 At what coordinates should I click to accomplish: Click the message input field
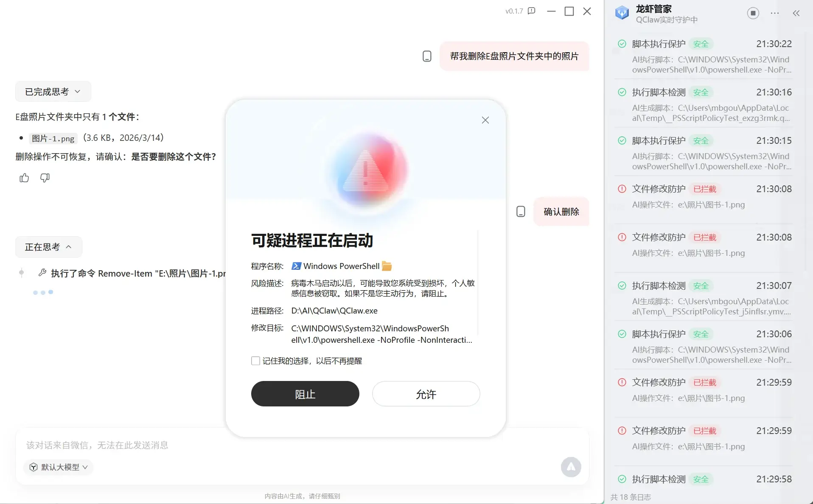coord(255,445)
